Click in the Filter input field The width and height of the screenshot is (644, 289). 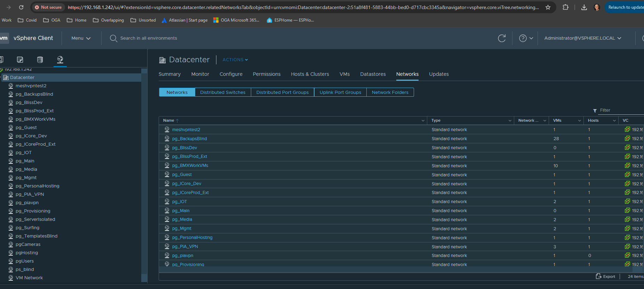621,110
